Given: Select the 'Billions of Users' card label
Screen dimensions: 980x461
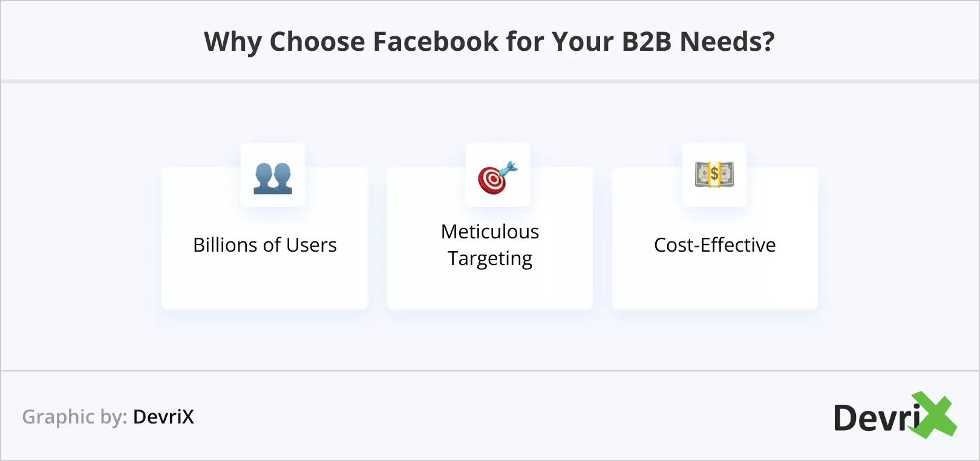Looking at the screenshot, I should tap(265, 245).
